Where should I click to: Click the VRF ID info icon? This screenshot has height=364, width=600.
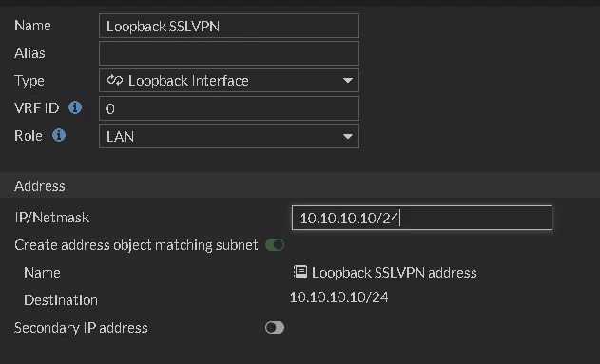click(75, 107)
